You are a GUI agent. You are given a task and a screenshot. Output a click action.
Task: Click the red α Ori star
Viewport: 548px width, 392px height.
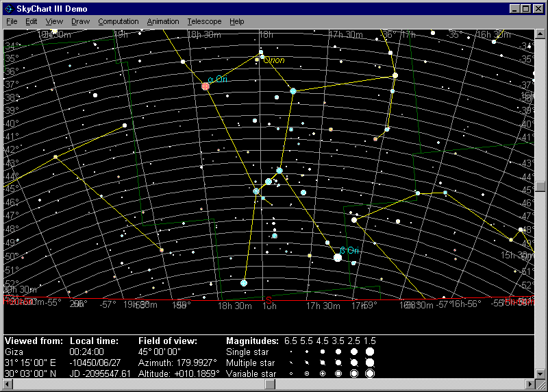point(206,86)
